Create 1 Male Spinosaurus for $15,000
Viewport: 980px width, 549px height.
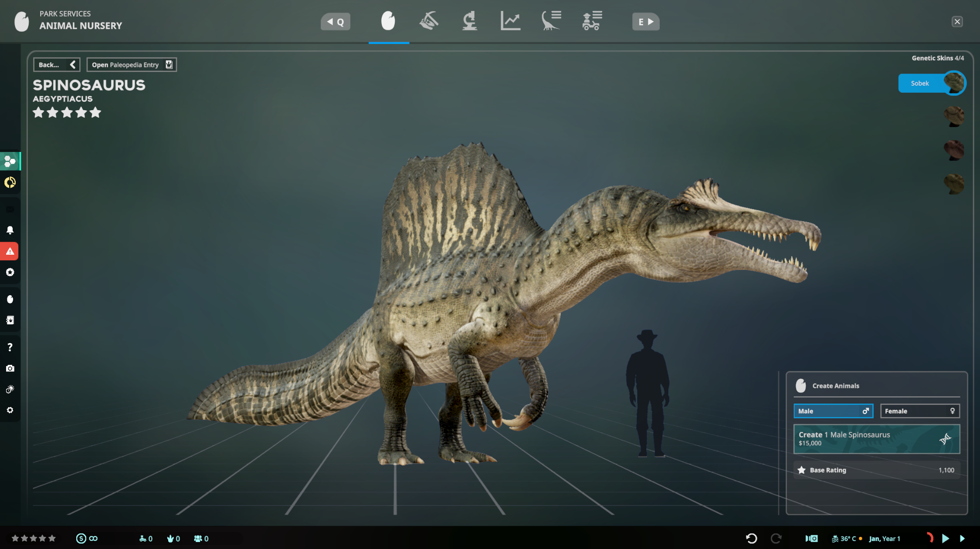(x=877, y=439)
